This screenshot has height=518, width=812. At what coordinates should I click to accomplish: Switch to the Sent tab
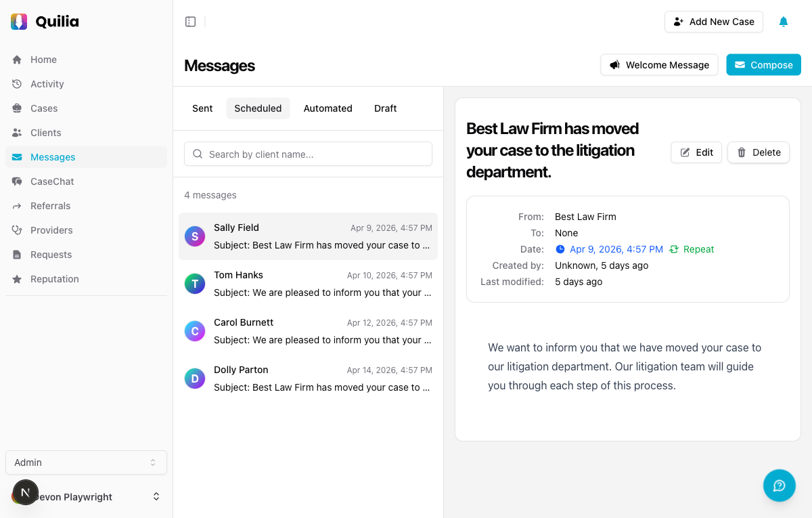[202, 108]
